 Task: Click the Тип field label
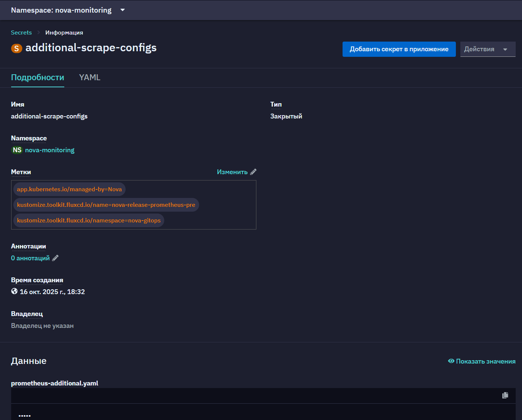coord(276,104)
